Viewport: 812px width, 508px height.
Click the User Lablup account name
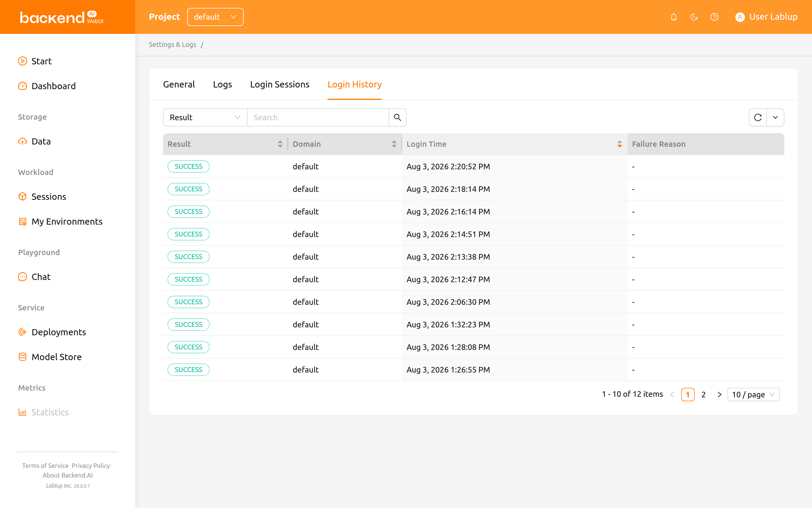point(773,17)
